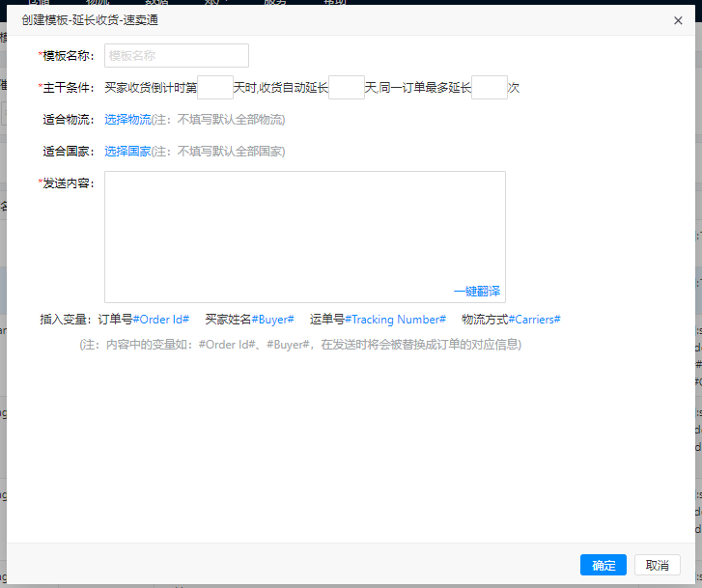Screen dimensions: 702x588
Task: Focus the 买家收货倒计时第 days input box
Action: click(214, 88)
